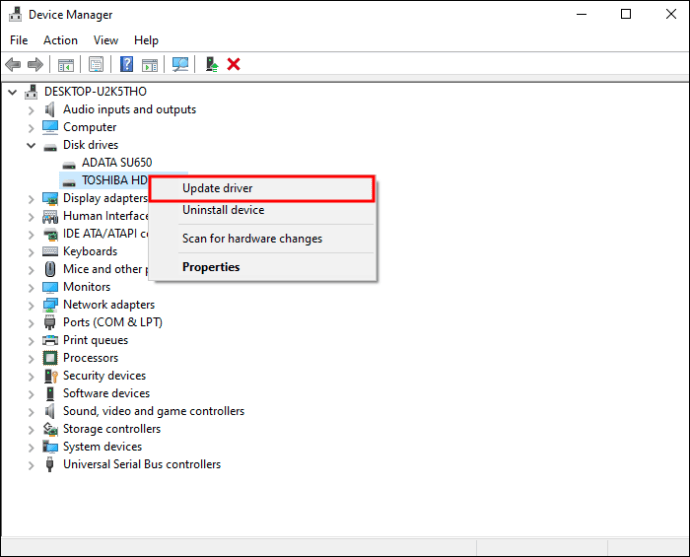Expand the Network adapters chevron
690x557 pixels.
click(x=31, y=305)
